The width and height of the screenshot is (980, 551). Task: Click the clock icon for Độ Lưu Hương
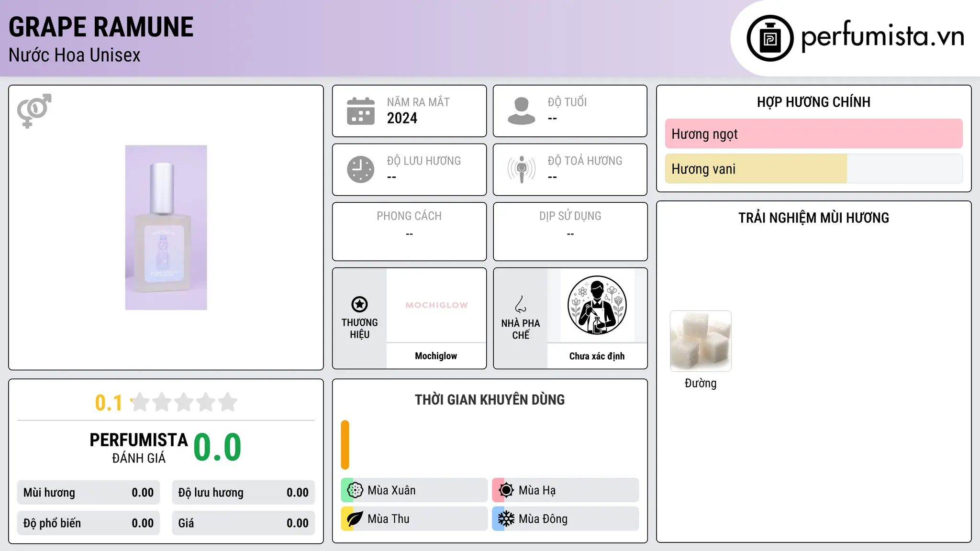[361, 169]
